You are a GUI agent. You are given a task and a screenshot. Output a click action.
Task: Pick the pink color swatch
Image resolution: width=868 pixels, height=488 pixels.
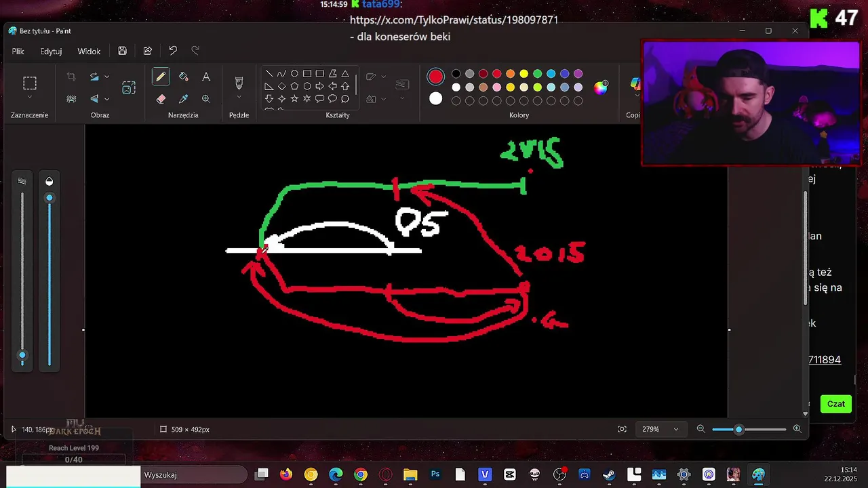tap(496, 87)
